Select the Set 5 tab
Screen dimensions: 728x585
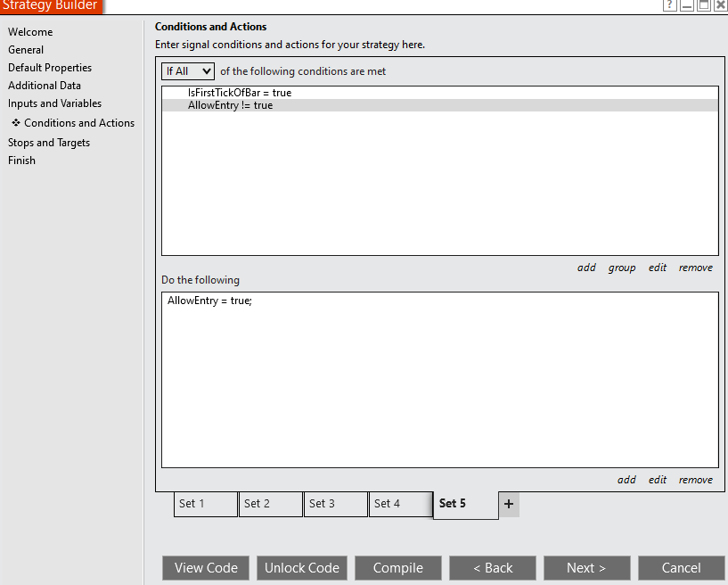(466, 505)
